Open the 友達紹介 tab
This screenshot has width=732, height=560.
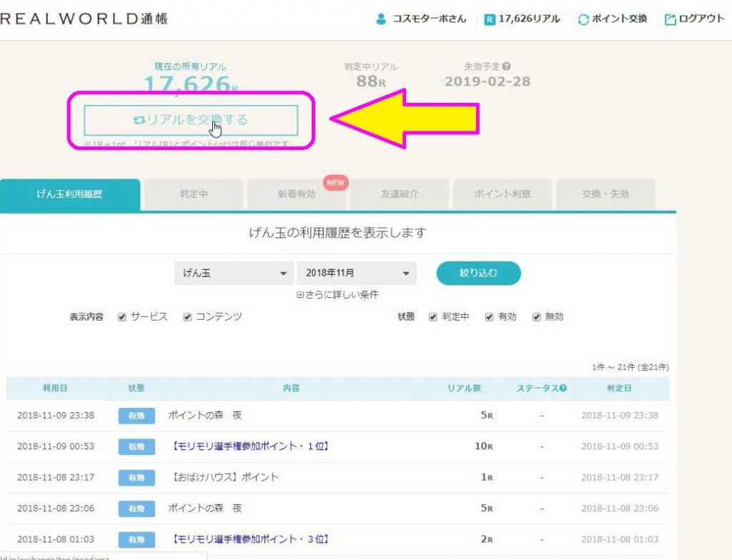click(x=400, y=194)
